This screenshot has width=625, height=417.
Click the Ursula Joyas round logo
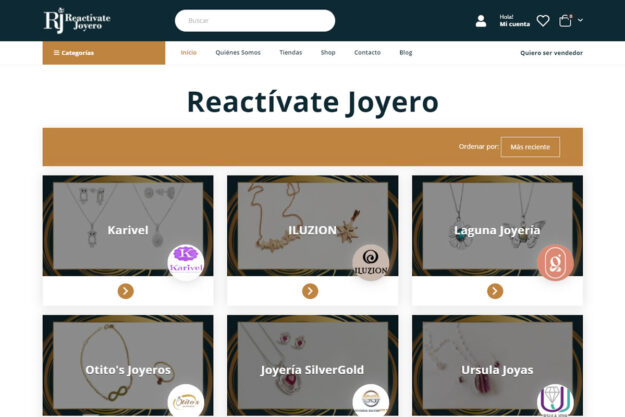click(555, 401)
